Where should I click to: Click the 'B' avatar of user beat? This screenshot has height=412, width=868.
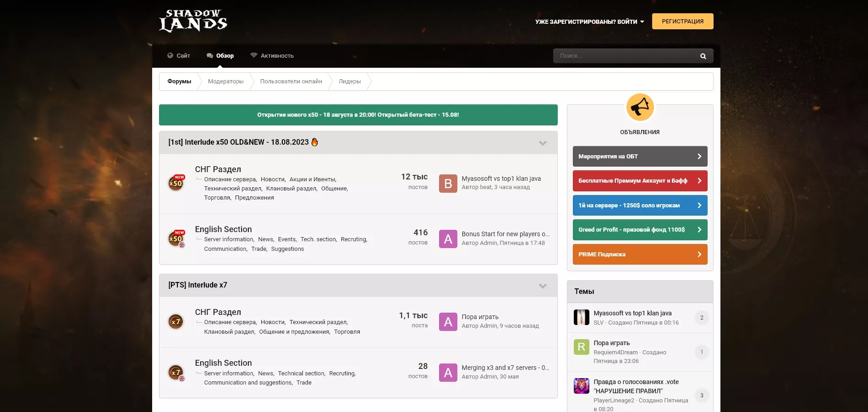click(448, 183)
